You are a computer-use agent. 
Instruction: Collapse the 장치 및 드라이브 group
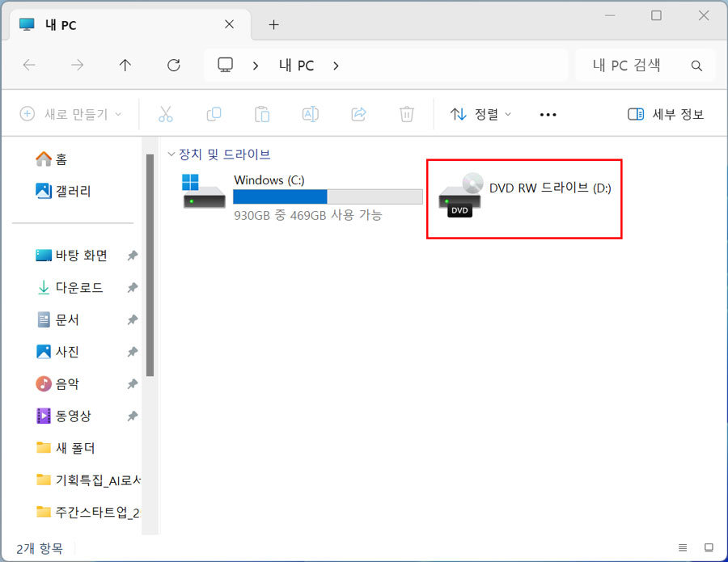171,154
